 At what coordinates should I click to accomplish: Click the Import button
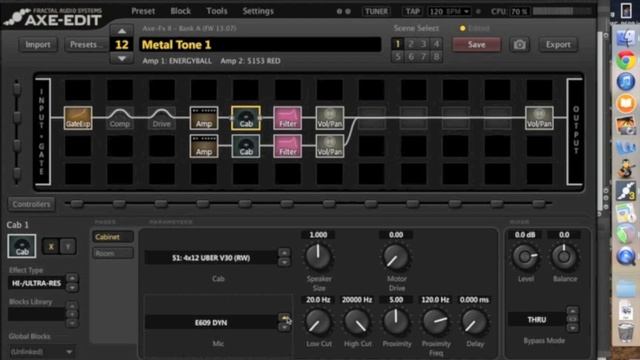tap(38, 44)
